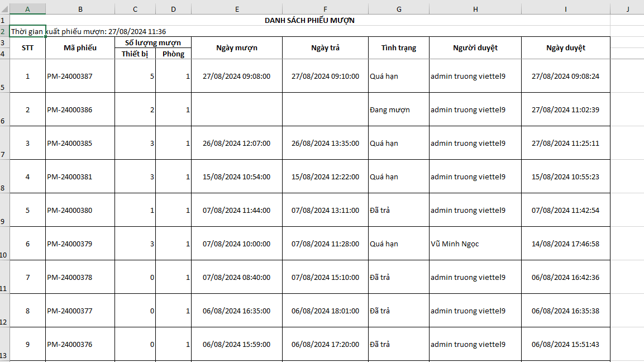
Task: Click borrow date 27/08/2024 09:08:00
Action: click(x=237, y=76)
